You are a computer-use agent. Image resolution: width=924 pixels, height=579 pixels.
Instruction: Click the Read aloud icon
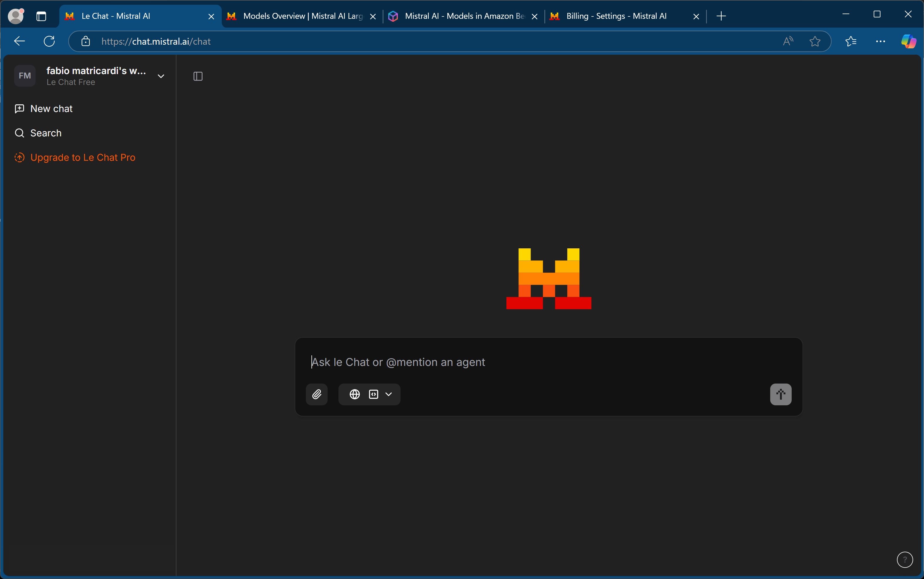point(788,41)
